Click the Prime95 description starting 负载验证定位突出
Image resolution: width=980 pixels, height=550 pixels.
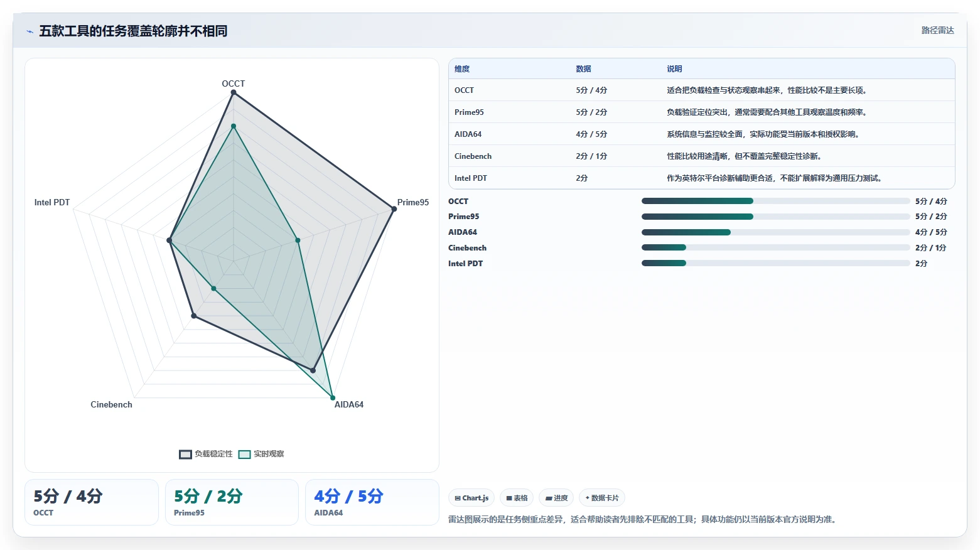point(768,112)
